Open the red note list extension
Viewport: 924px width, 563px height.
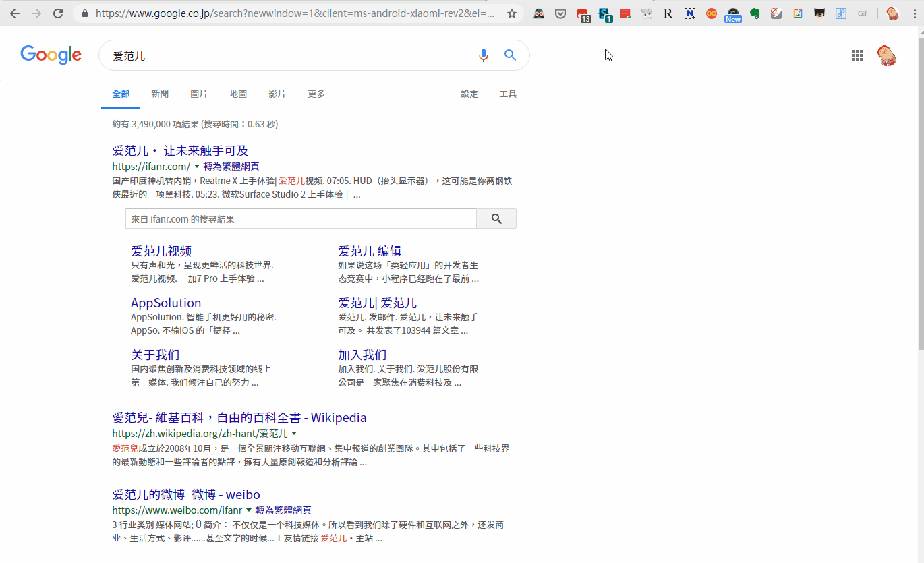(x=625, y=13)
